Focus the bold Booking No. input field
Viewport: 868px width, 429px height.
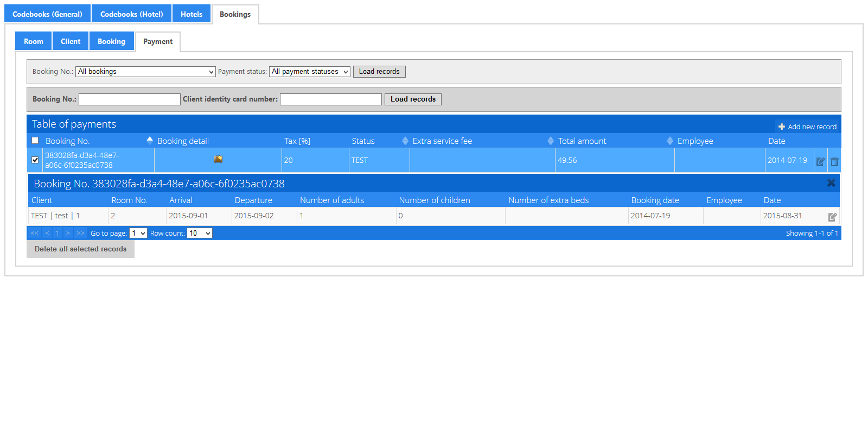click(130, 99)
